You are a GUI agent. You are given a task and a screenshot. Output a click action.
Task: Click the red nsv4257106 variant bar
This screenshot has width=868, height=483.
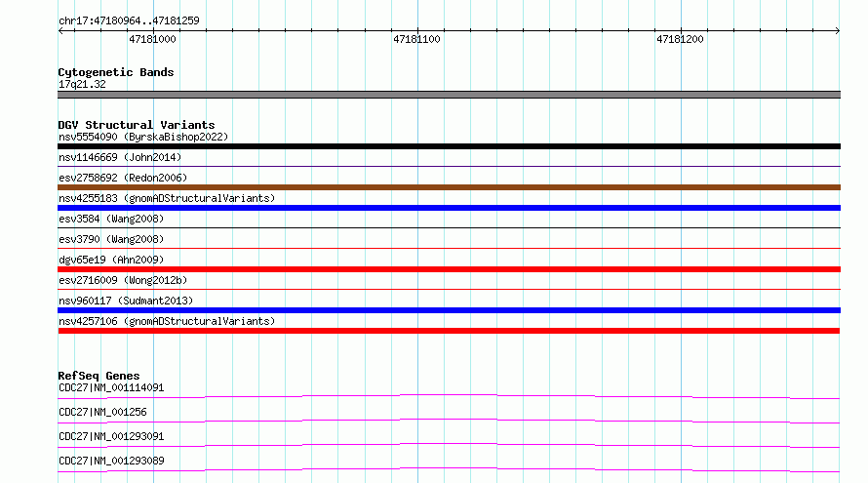[x=449, y=331]
